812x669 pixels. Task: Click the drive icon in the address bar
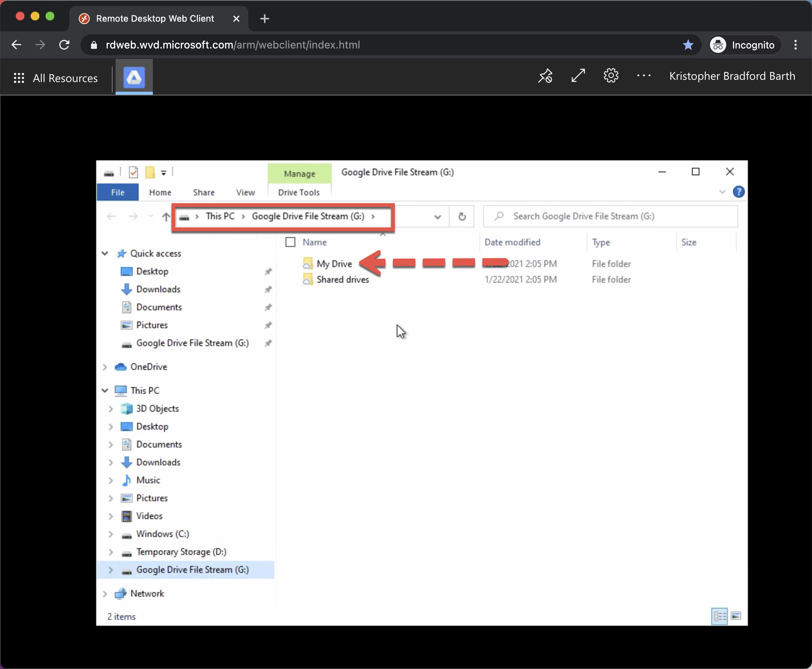pyautogui.click(x=184, y=217)
